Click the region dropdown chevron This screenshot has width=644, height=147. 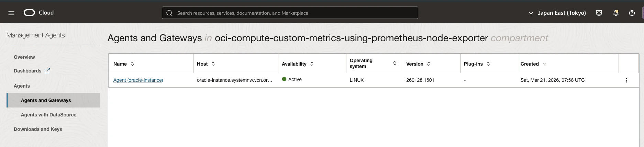pos(531,13)
